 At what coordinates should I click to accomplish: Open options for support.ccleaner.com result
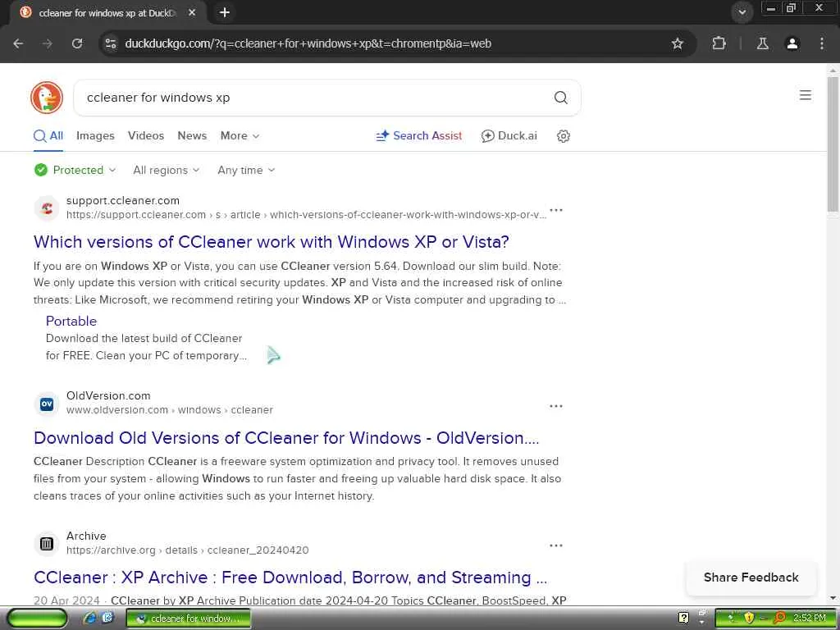pyautogui.click(x=556, y=210)
